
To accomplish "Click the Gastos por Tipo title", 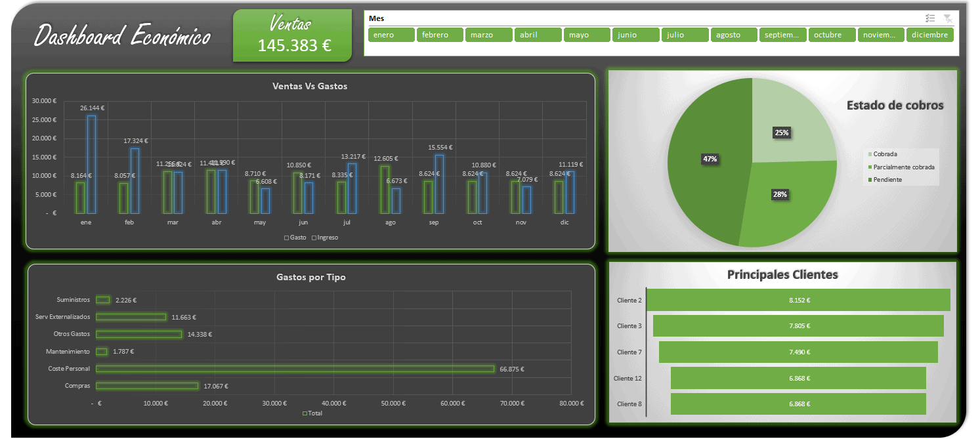I will click(x=310, y=277).
